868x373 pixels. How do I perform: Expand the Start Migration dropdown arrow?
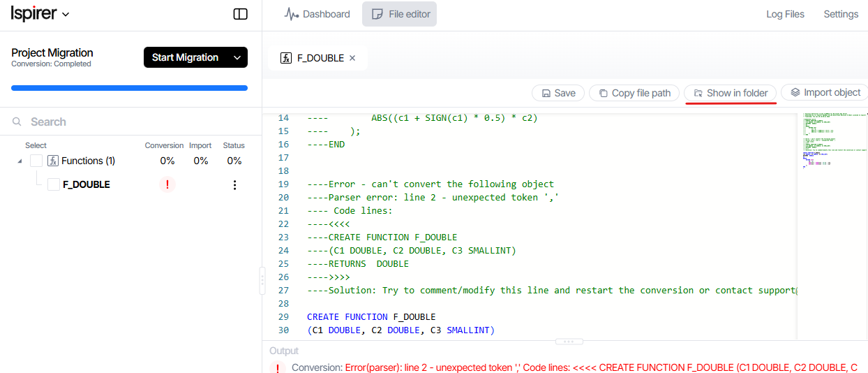coord(237,57)
